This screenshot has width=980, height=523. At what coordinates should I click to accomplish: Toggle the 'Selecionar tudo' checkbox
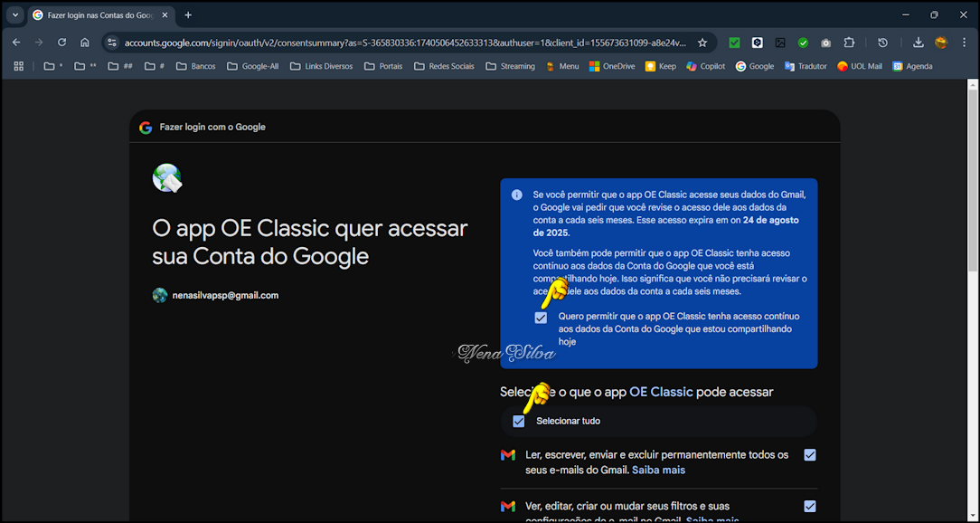(518, 421)
